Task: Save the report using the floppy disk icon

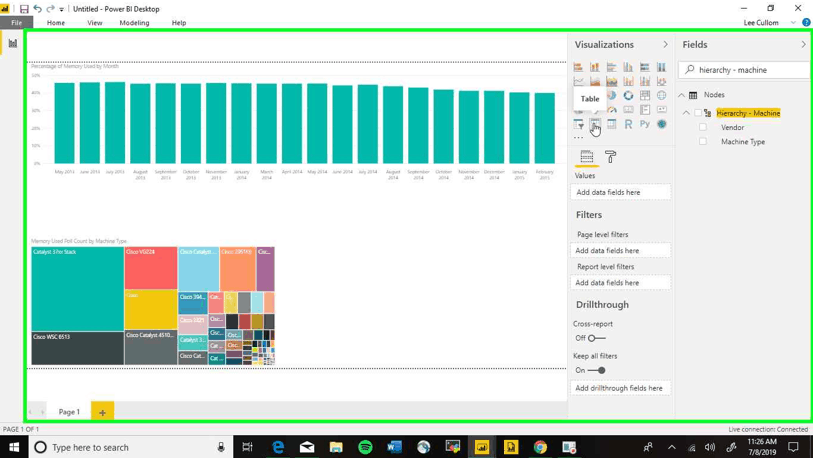Action: click(x=24, y=9)
